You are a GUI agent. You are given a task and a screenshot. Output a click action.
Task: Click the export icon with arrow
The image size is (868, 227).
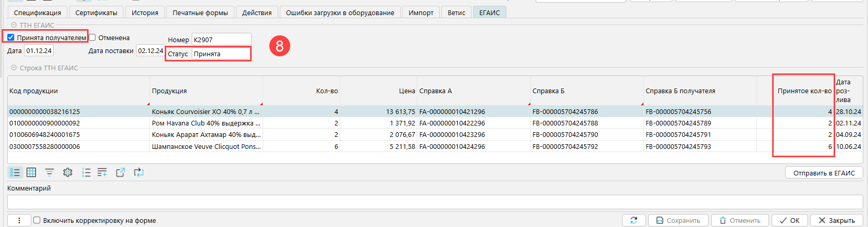point(120,172)
